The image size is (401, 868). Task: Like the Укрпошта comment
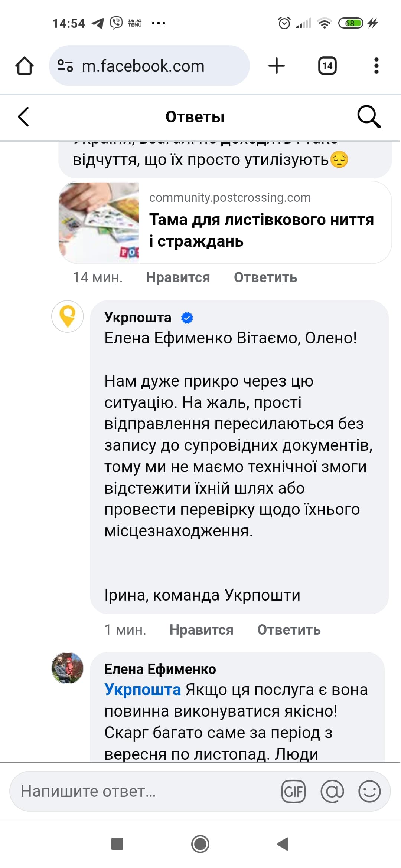coord(201,630)
